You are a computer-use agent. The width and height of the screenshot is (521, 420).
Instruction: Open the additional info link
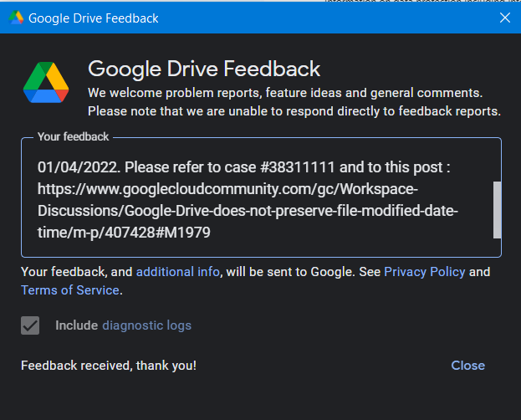pos(178,272)
